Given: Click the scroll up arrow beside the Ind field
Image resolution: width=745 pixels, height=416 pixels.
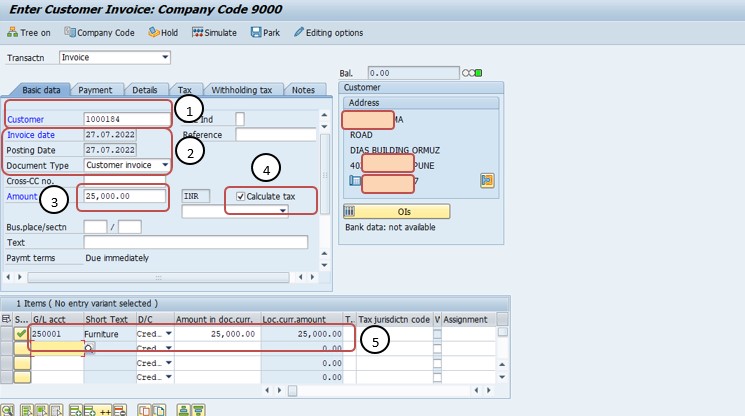Looking at the screenshot, I should [325, 114].
